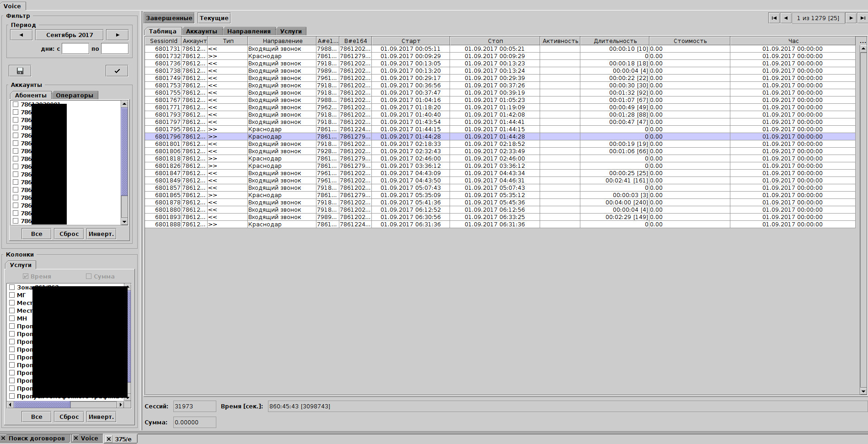The image size is (868, 444).
Task: Check the Сумма column option
Action: point(88,276)
